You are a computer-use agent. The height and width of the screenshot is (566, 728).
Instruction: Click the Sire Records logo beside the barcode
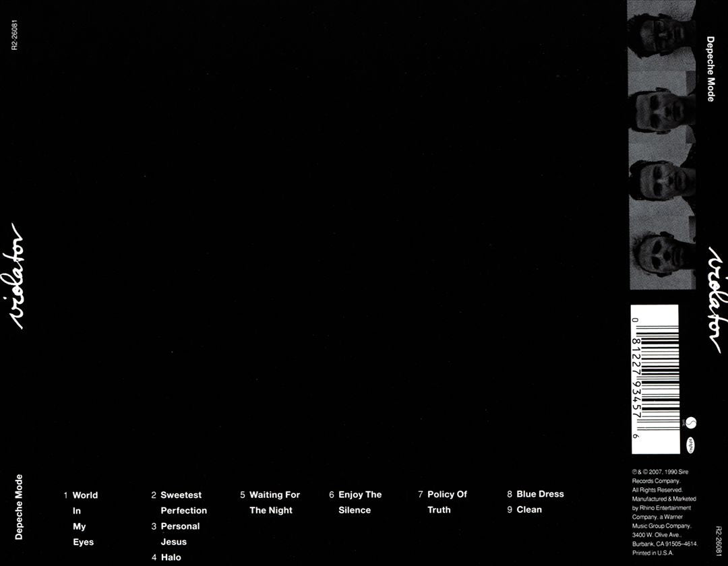[x=692, y=423]
